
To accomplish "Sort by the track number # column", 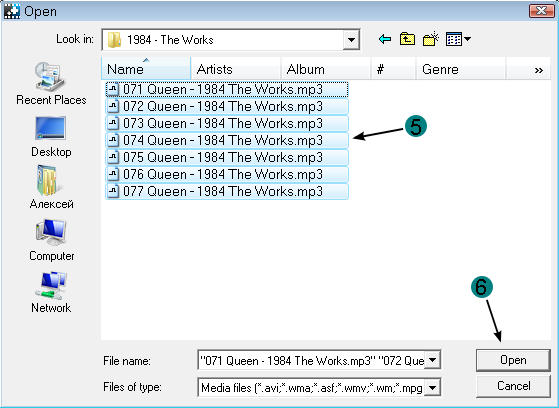I will 393,68.
